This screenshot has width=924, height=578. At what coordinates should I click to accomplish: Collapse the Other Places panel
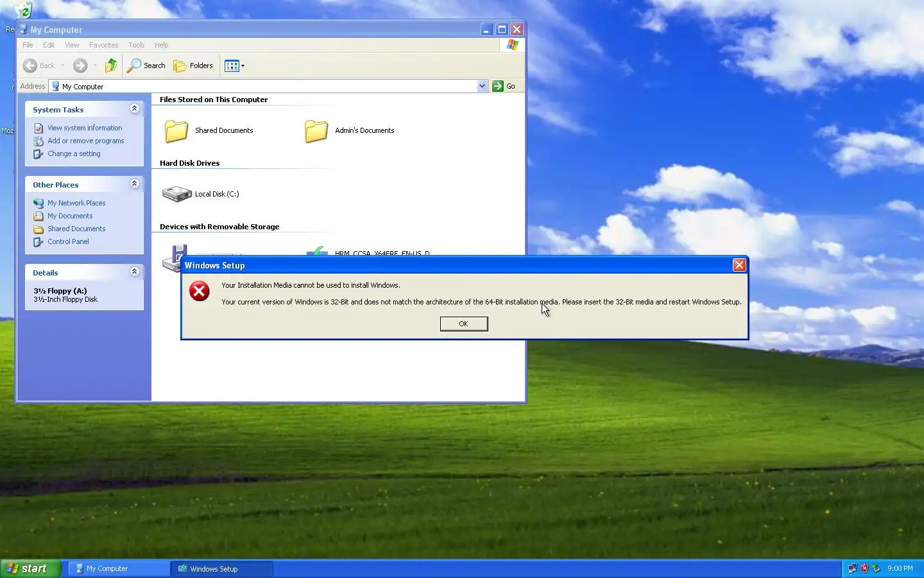pos(134,184)
